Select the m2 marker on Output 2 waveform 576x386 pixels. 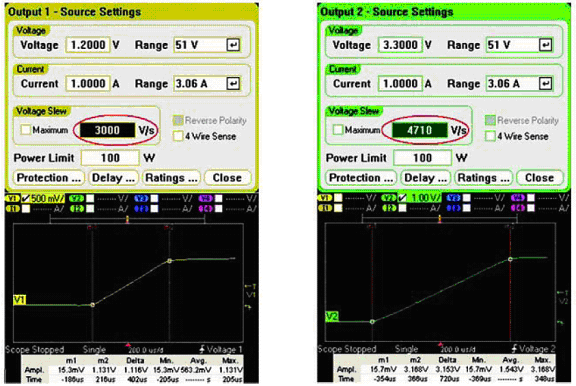[x=510, y=259]
